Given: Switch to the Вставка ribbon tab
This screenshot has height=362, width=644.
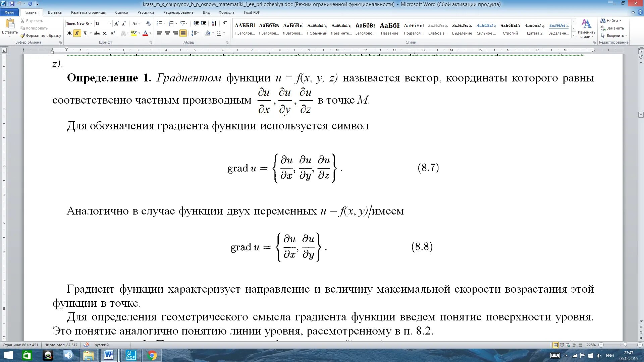Looking at the screenshot, I should (55, 12).
